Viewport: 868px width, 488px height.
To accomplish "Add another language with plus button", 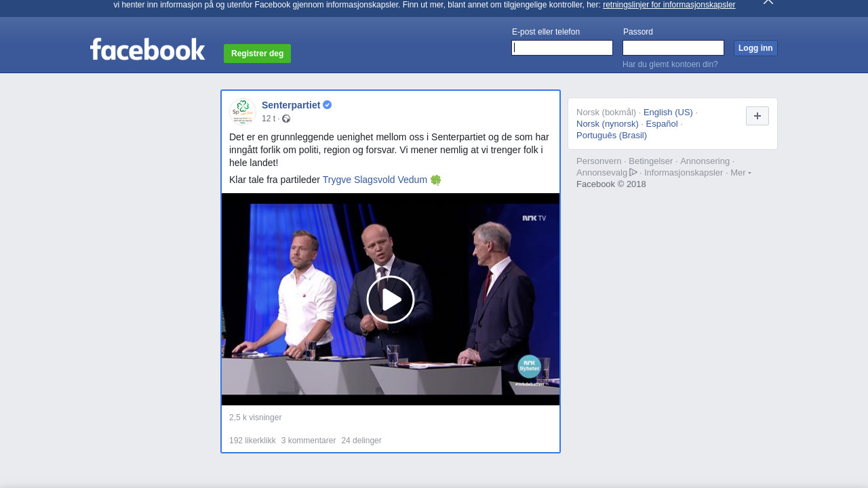I will click(x=757, y=116).
